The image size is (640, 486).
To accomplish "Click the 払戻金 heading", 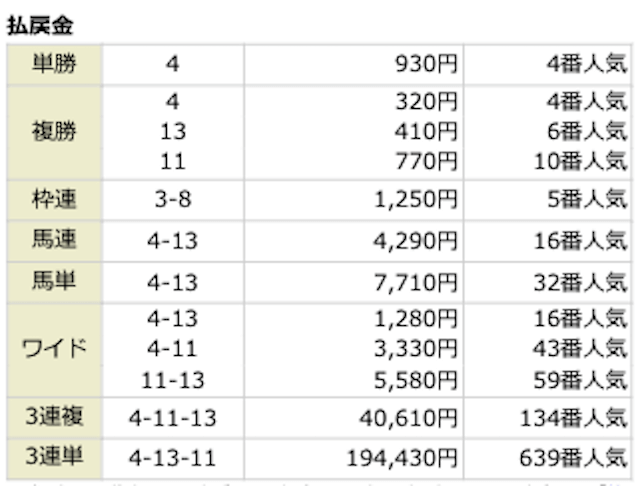I will pyautogui.click(x=40, y=25).
